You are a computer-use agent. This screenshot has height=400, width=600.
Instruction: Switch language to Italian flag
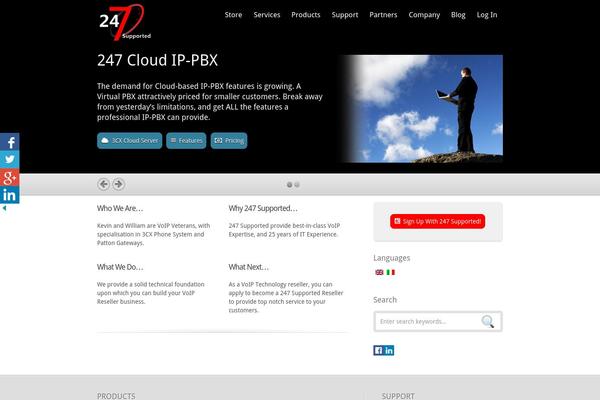pos(391,272)
